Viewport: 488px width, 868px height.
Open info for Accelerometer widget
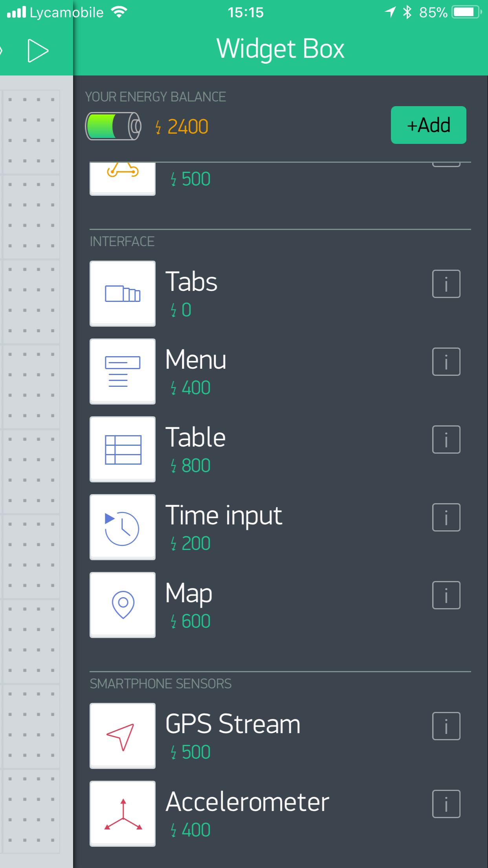(x=446, y=804)
